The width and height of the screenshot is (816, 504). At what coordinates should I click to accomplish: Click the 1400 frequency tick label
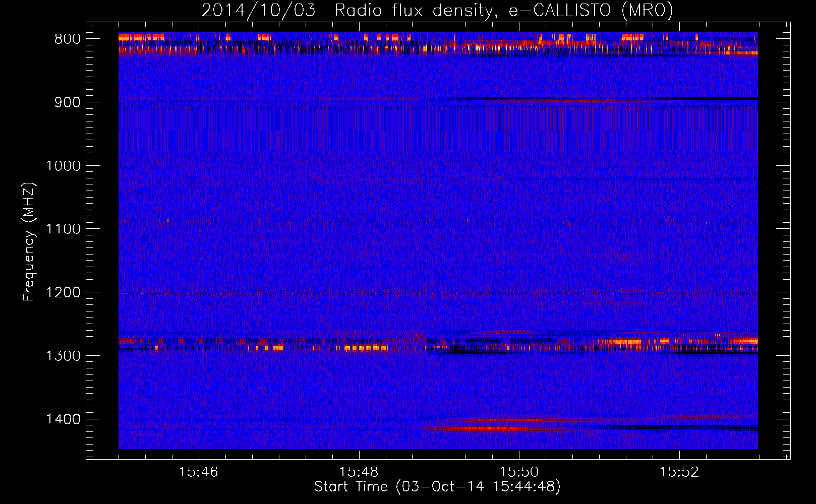click(63, 419)
